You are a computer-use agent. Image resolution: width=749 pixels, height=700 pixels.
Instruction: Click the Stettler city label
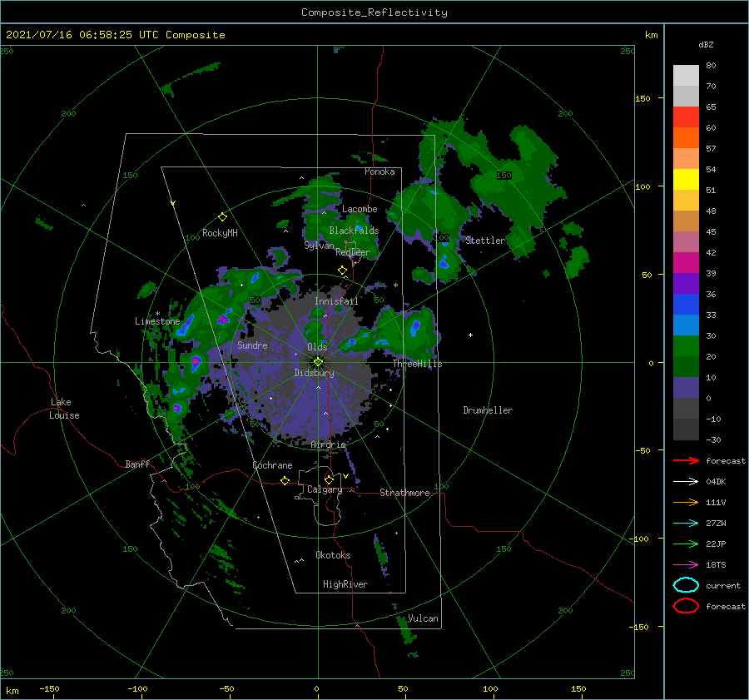click(485, 241)
